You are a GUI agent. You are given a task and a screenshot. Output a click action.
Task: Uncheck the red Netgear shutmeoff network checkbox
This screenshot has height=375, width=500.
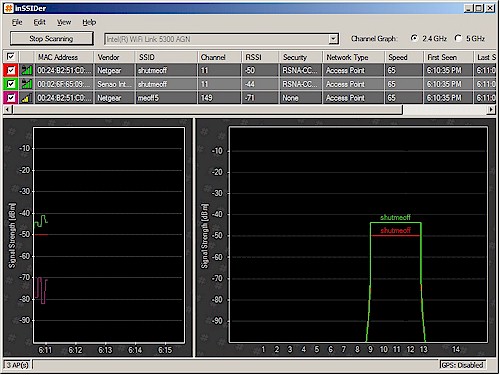coord(11,70)
